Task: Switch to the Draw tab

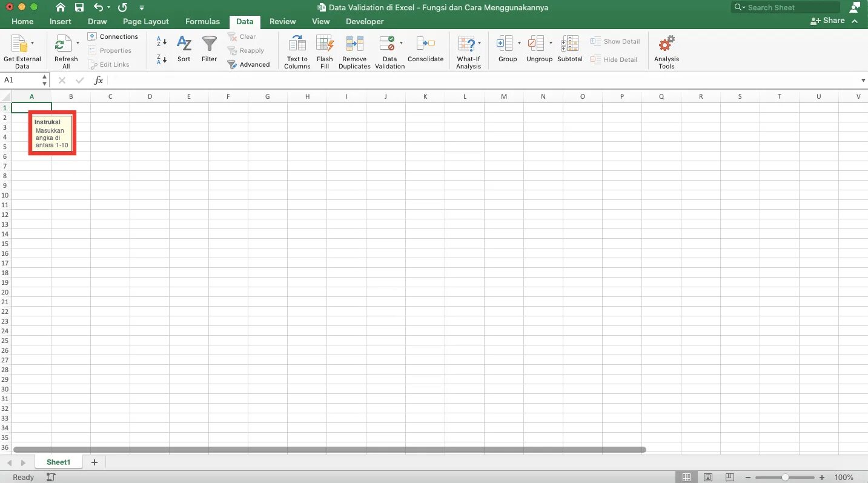Action: coord(97,21)
